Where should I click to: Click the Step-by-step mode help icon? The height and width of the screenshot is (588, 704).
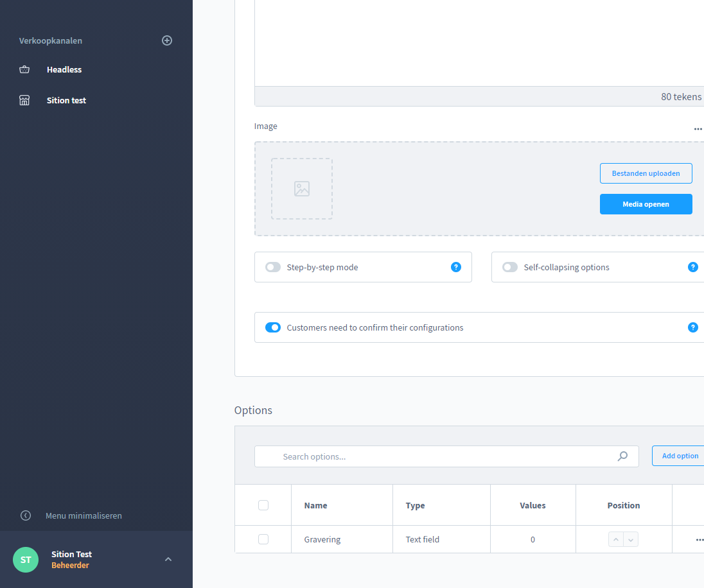[x=456, y=267]
